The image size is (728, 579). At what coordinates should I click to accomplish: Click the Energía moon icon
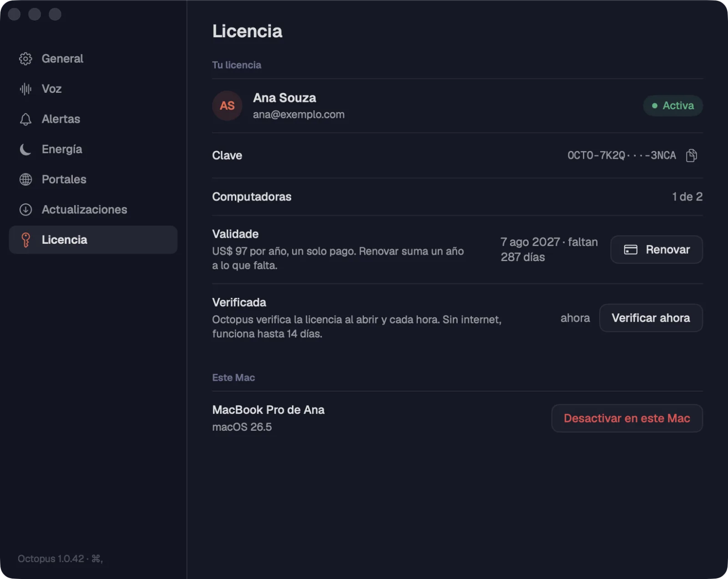click(x=25, y=149)
